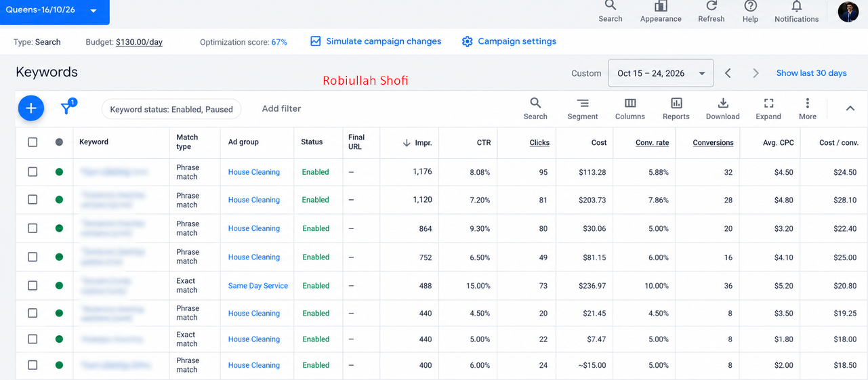The height and width of the screenshot is (380, 868).
Task: Open the More options menu
Action: click(x=808, y=103)
